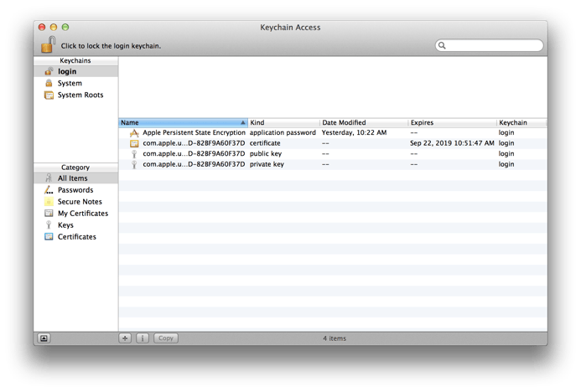Click 'login' keychain cell in private key row

tap(506, 164)
